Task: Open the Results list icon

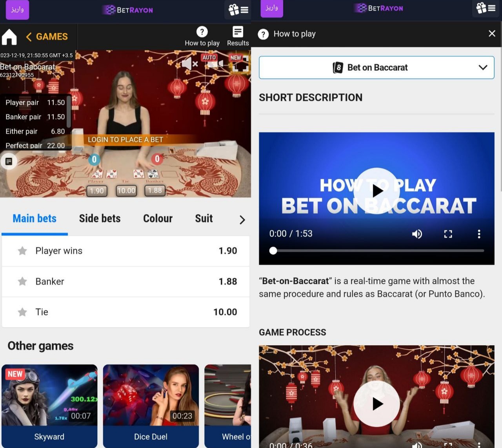Action: (238, 32)
